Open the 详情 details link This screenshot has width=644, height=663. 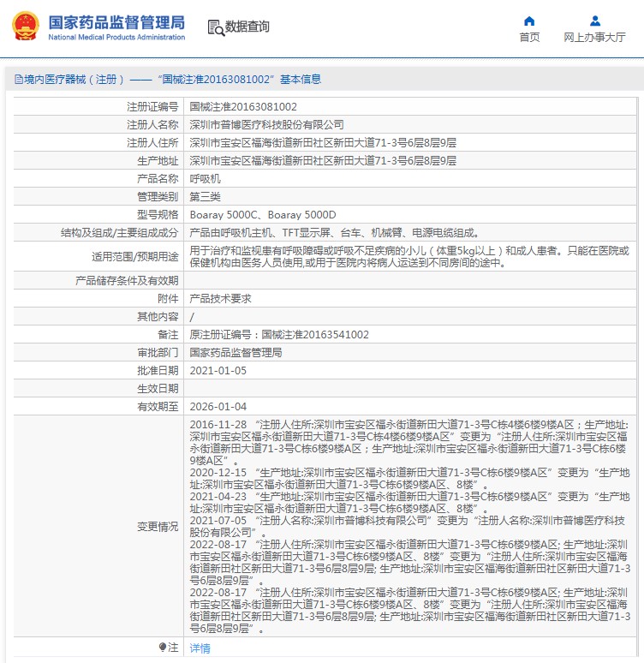(x=200, y=648)
